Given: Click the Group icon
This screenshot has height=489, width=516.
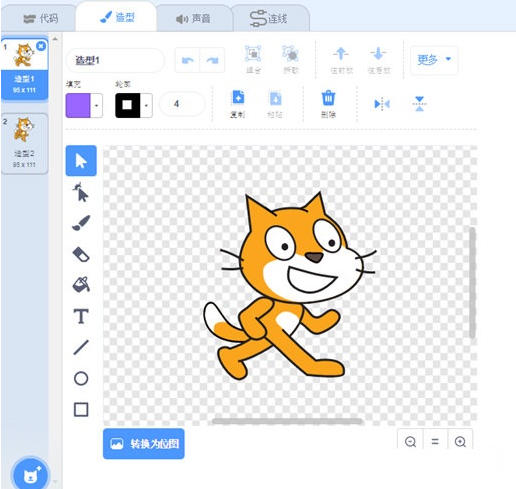Looking at the screenshot, I should click(253, 60).
